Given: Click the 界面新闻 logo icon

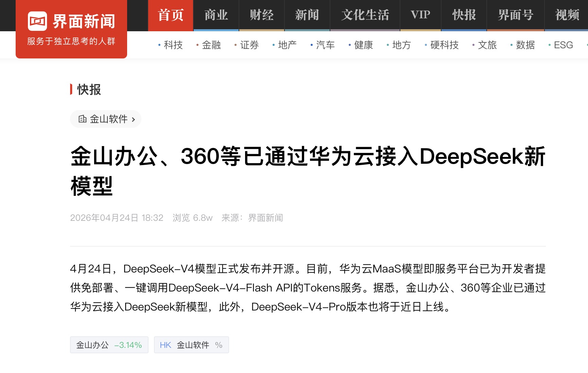Looking at the screenshot, I should click(x=37, y=21).
